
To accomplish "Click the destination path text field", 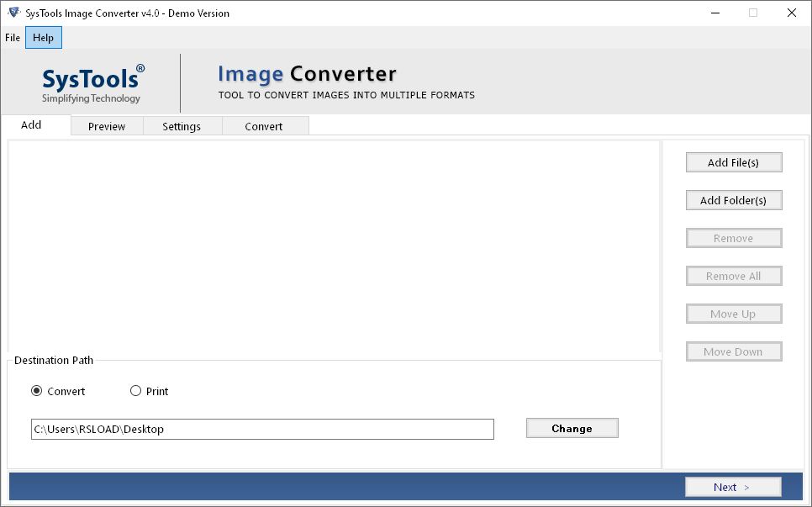I will coord(263,429).
